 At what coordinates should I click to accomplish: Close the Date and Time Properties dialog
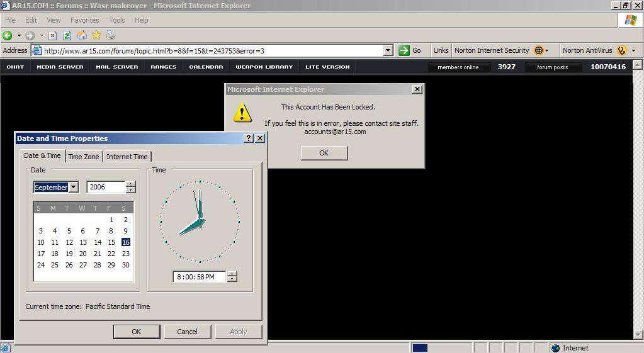[x=260, y=138]
